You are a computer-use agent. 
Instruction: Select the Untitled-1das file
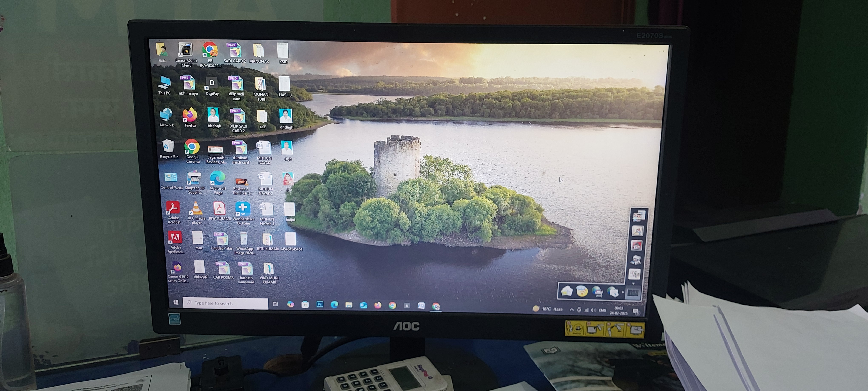click(221, 241)
